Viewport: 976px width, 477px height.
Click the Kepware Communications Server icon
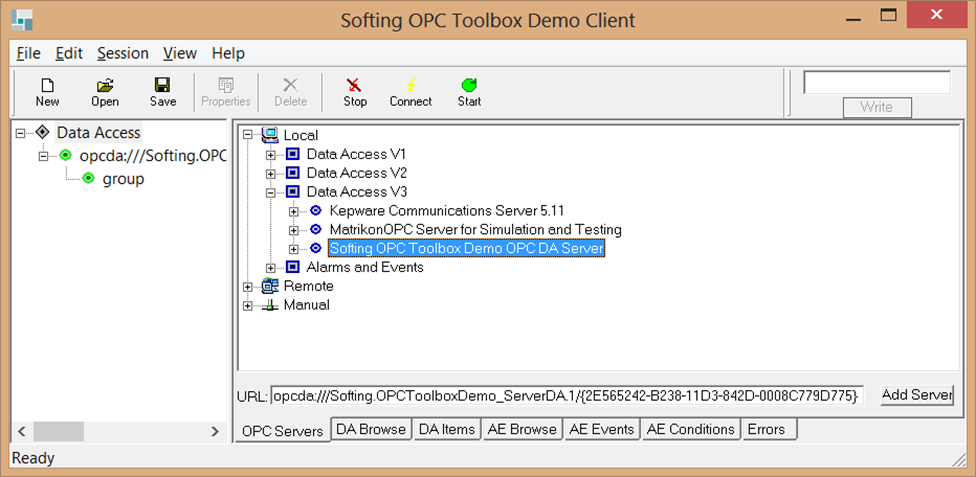coord(316,210)
